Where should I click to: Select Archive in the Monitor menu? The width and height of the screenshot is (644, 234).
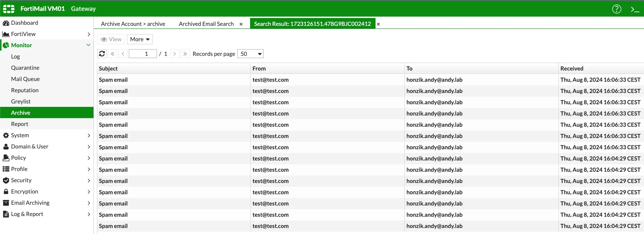[47, 112]
